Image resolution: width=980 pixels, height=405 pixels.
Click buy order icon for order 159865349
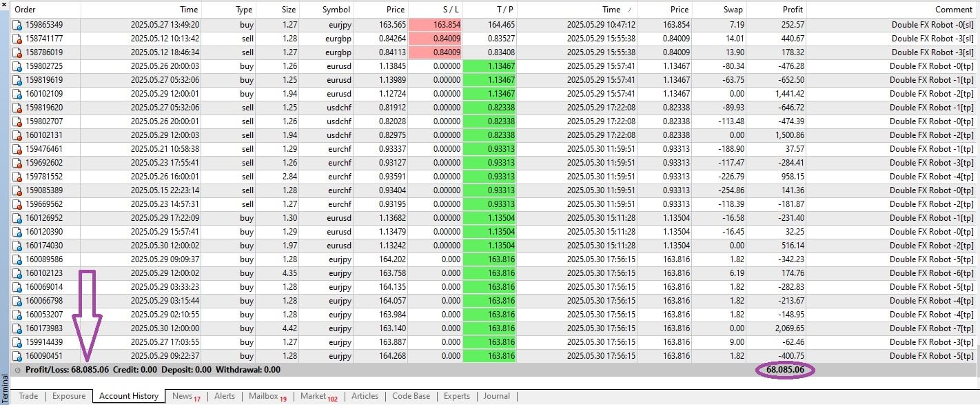point(18,25)
